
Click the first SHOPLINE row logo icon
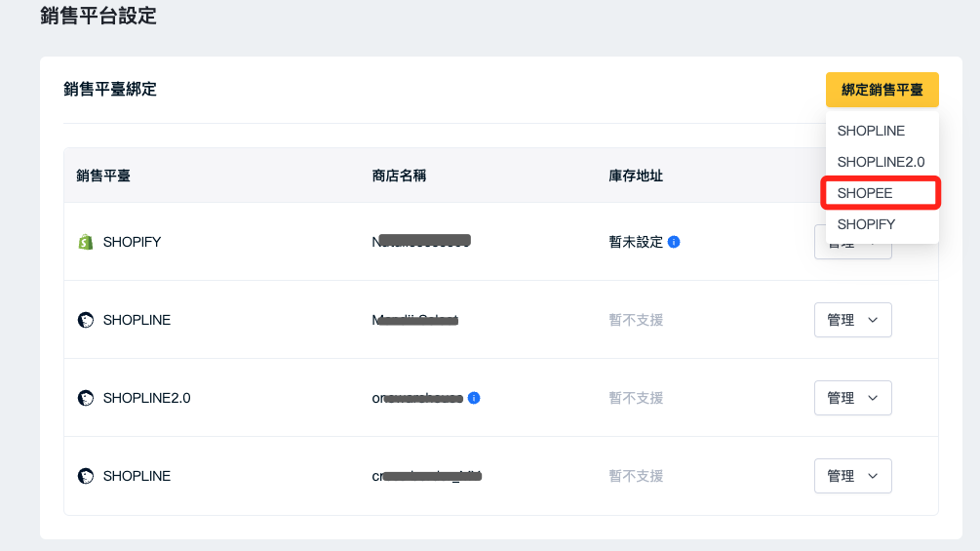pos(86,320)
